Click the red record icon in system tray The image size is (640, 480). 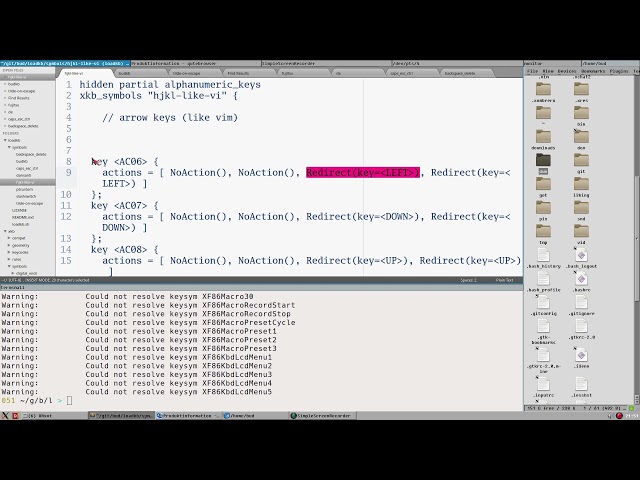click(x=619, y=416)
